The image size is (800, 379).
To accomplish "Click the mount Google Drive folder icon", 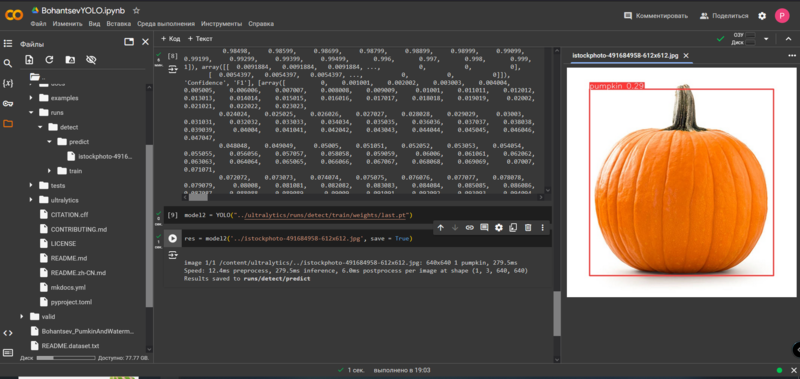I will tap(70, 60).
